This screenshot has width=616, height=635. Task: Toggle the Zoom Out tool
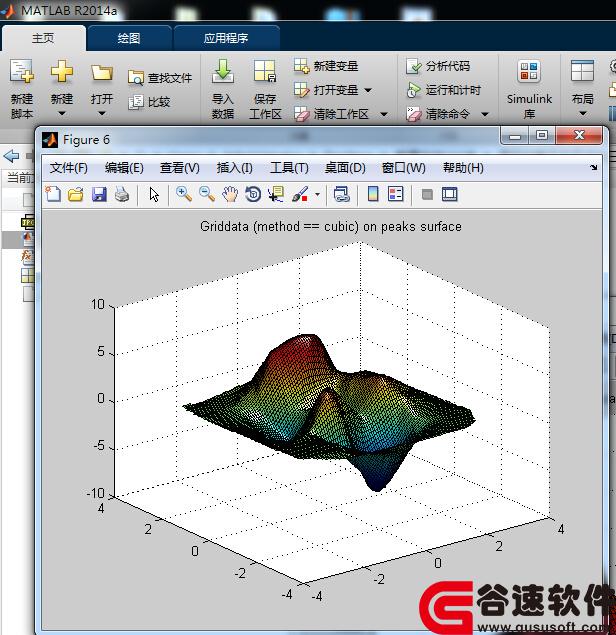point(207,194)
